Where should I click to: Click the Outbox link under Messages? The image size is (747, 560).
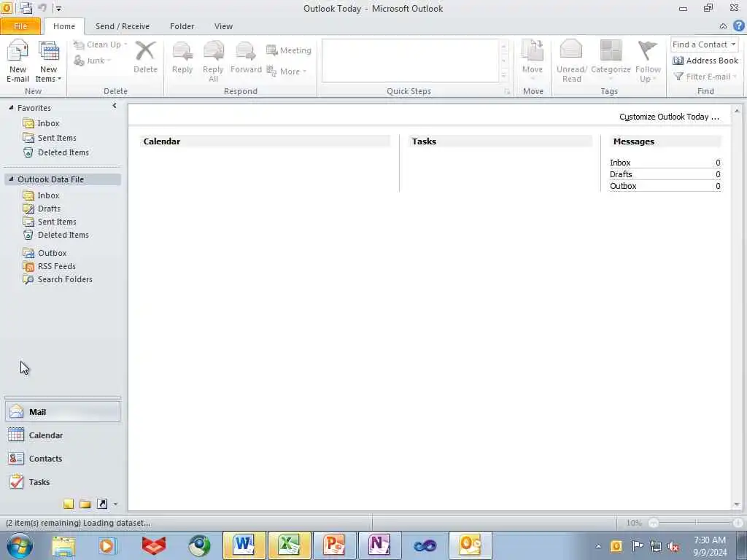coord(623,186)
